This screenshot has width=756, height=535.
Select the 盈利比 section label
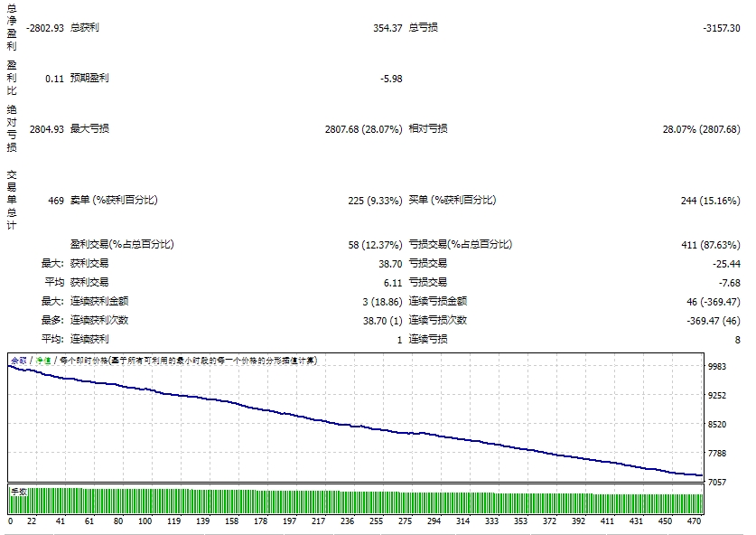10,80
